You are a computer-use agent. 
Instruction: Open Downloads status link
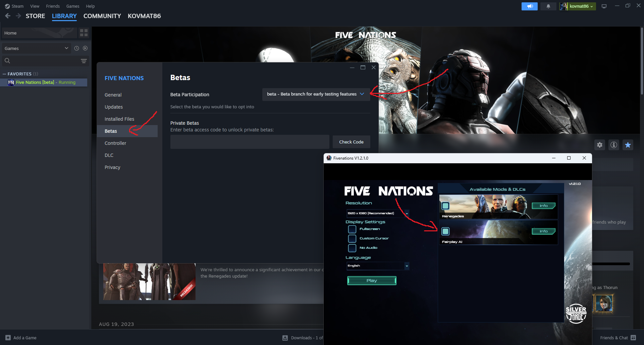[307, 338]
